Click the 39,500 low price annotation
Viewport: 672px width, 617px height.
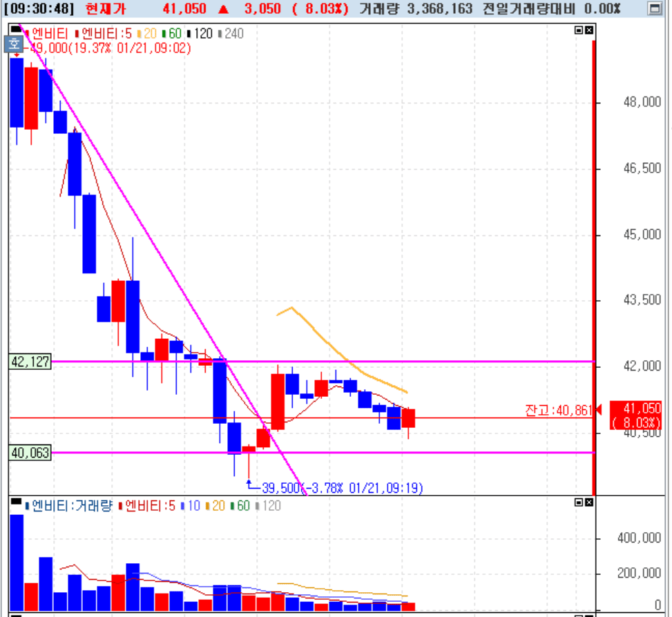pos(343,488)
